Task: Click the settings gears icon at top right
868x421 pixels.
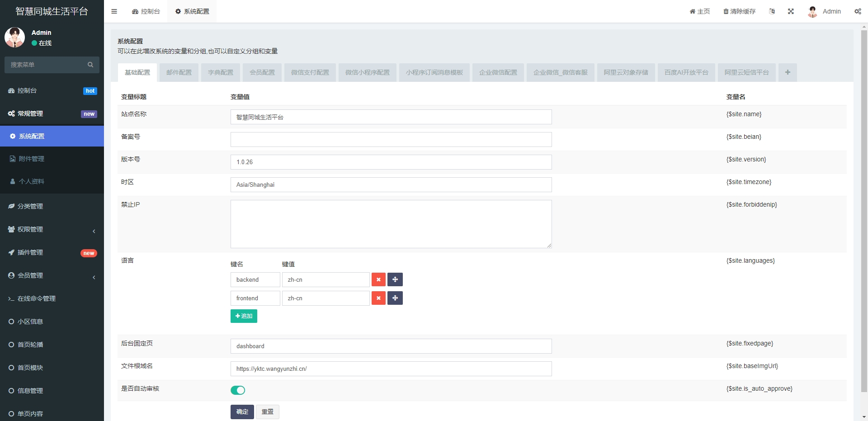Action: (x=858, y=11)
